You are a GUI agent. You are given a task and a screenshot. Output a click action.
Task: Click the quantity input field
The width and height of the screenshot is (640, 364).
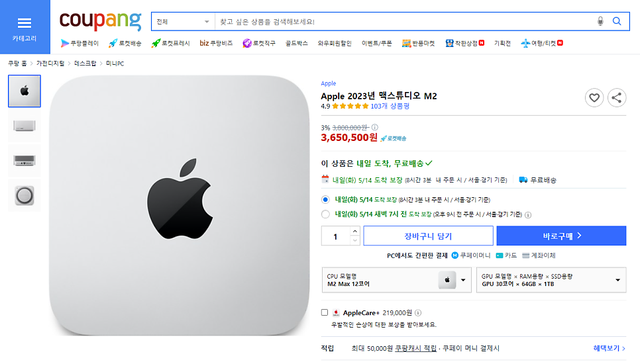(335, 236)
